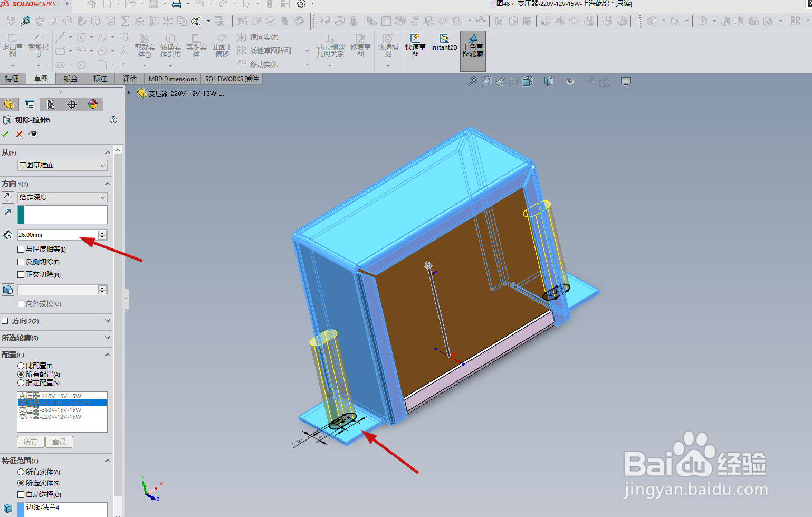Open help for 切除-拉伸5
This screenshot has width=812, height=517.
point(113,120)
